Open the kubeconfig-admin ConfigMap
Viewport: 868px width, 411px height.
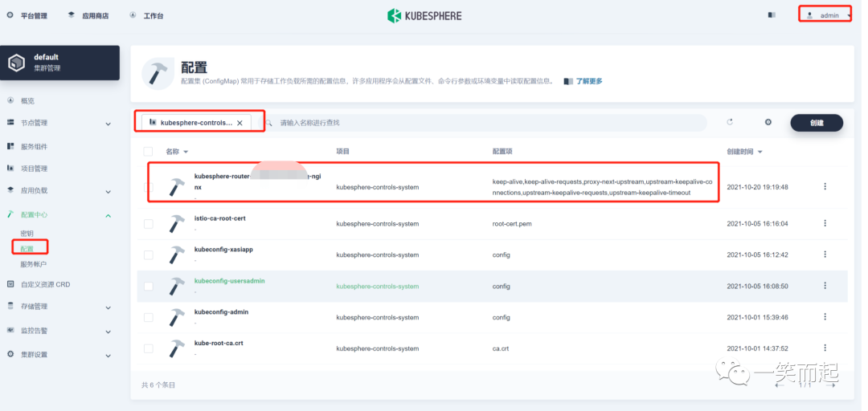(222, 312)
